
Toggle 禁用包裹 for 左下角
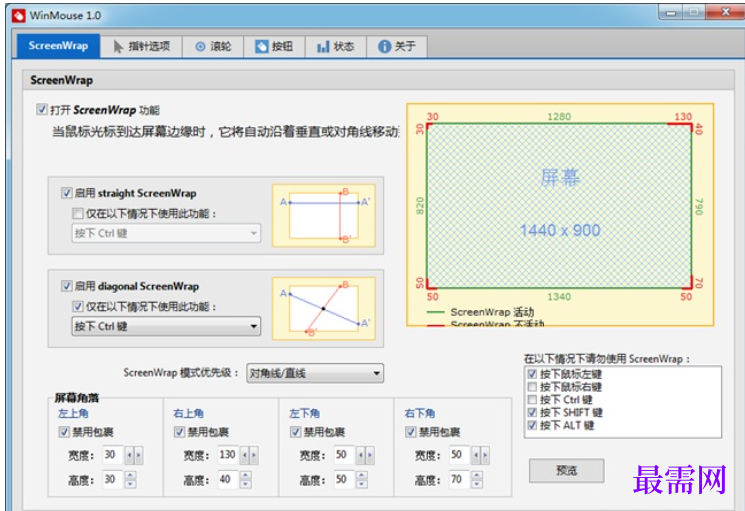pos(295,432)
